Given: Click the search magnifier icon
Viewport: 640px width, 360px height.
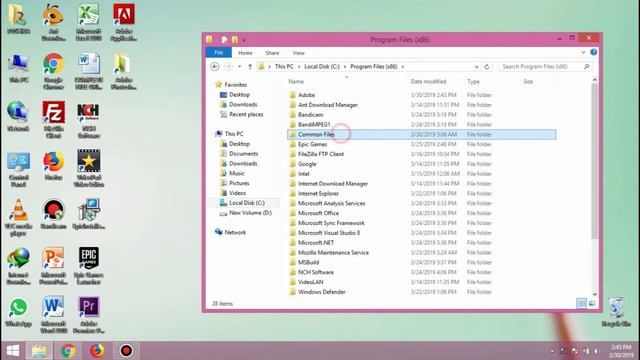Looking at the screenshot, I should click(587, 67).
